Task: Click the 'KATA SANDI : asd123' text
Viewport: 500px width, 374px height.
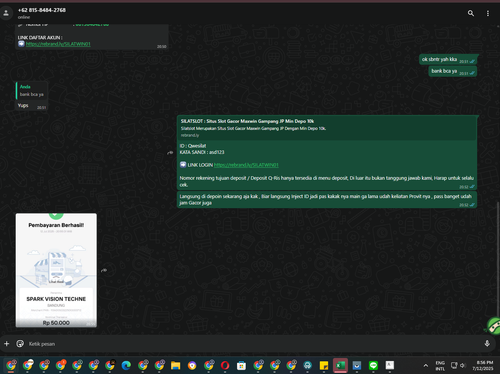Action: coord(202,152)
